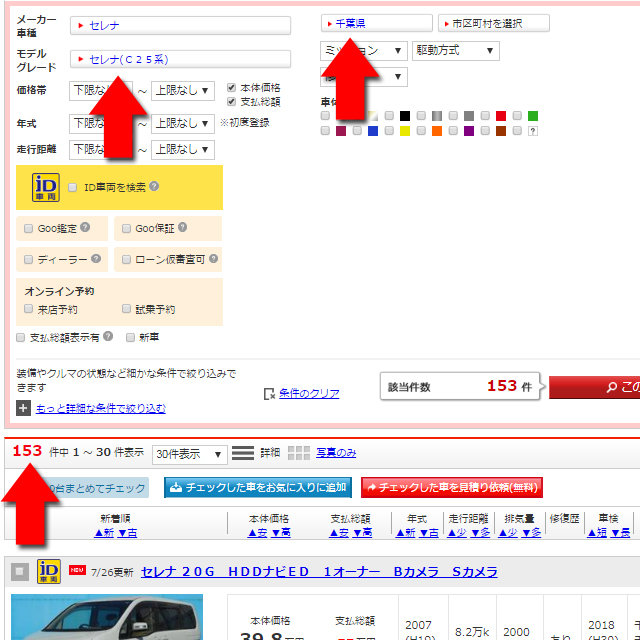The image size is (640, 640).
Task: Check ローン仮審査可 option
Action: pos(126,259)
